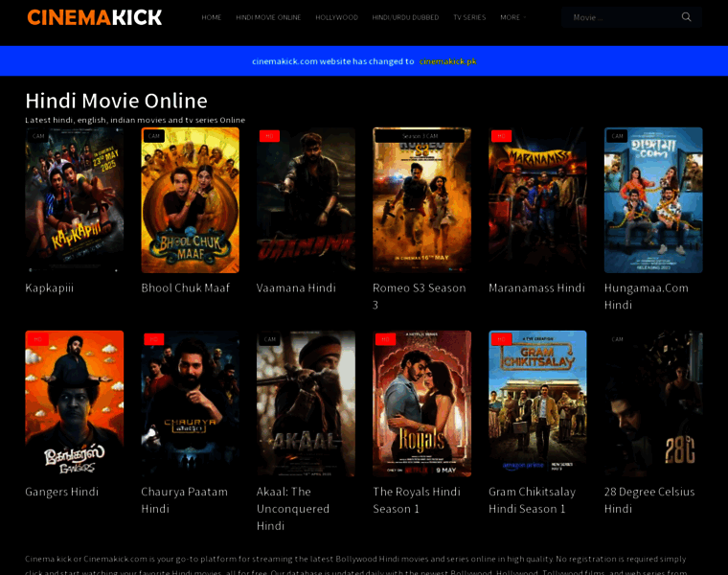
Task: Open the Kapkapiii movie poster
Action: coord(75,200)
